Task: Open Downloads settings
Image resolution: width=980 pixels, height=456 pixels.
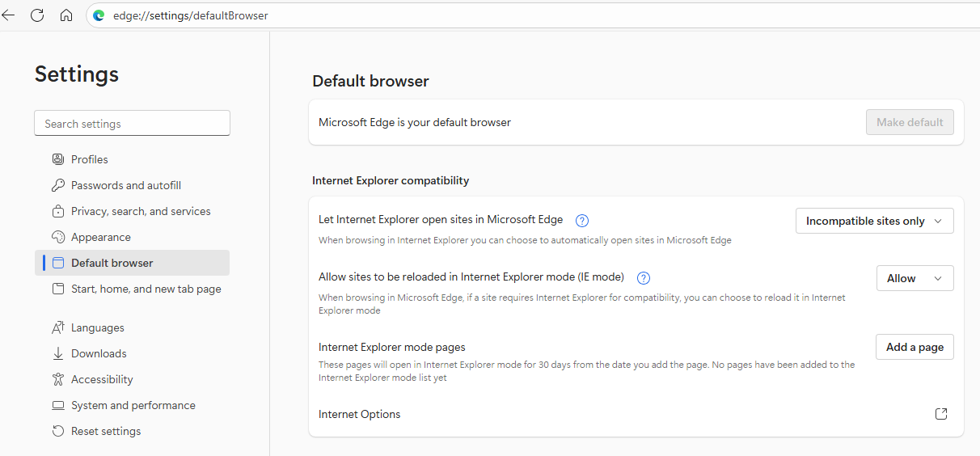Action: tap(133, 353)
